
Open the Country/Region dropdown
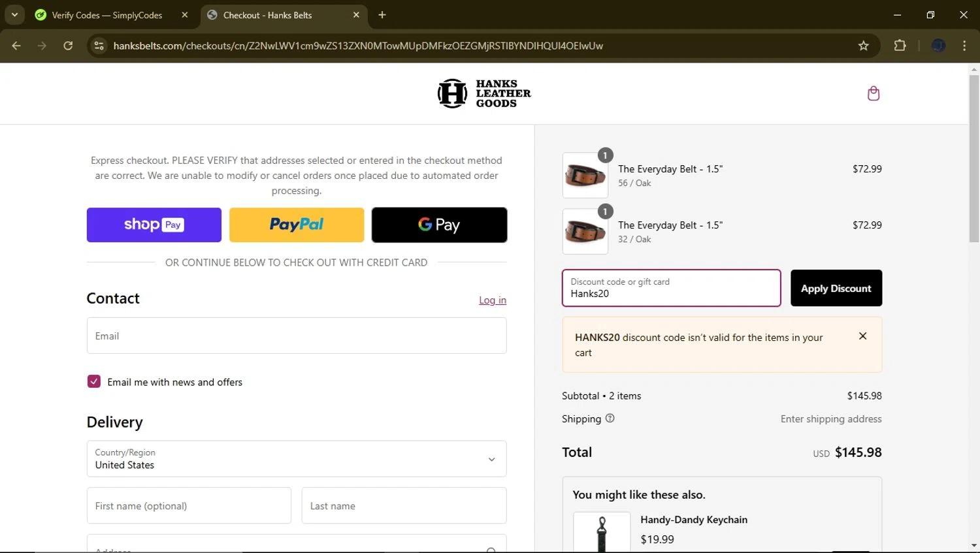(x=297, y=459)
